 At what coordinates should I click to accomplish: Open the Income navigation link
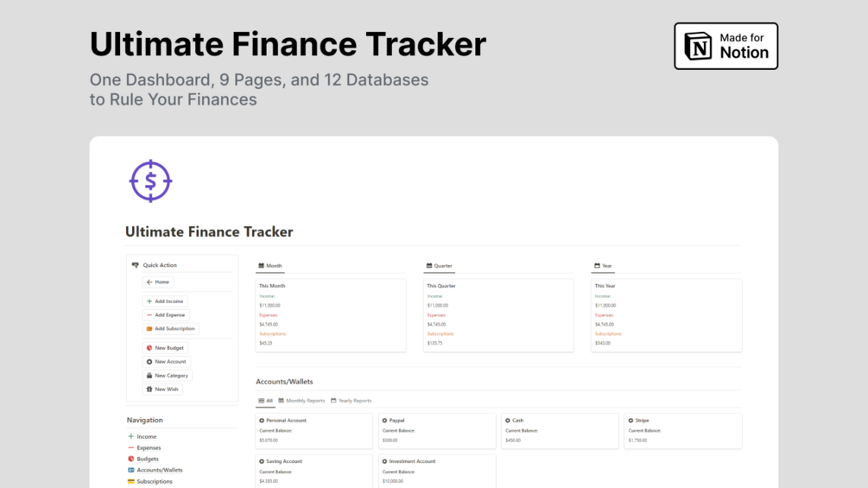146,437
